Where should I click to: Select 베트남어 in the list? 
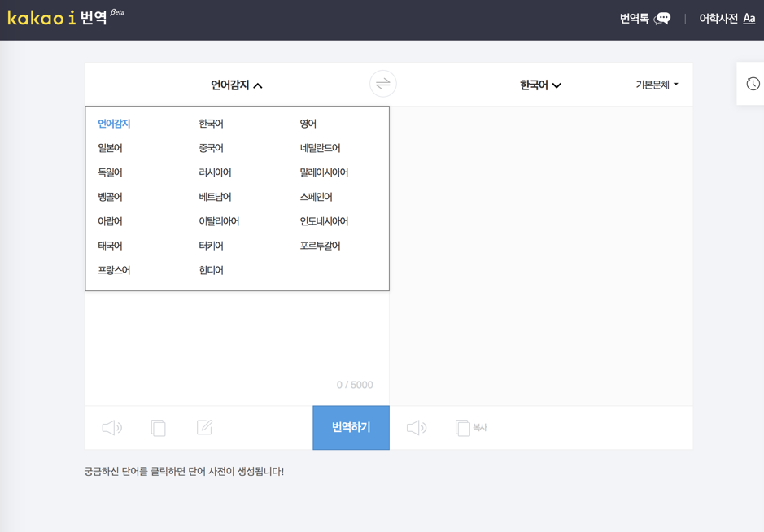pyautogui.click(x=215, y=197)
